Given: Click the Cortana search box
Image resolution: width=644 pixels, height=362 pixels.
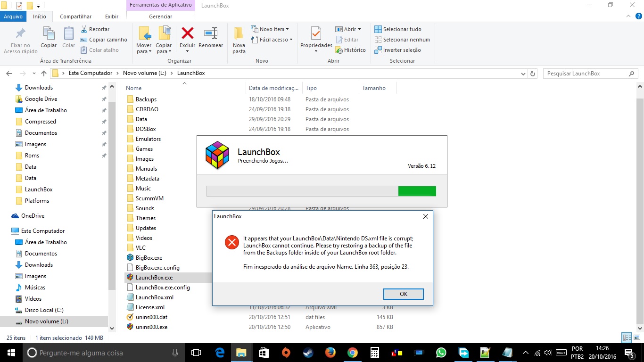Looking at the screenshot, I should coord(103,353).
